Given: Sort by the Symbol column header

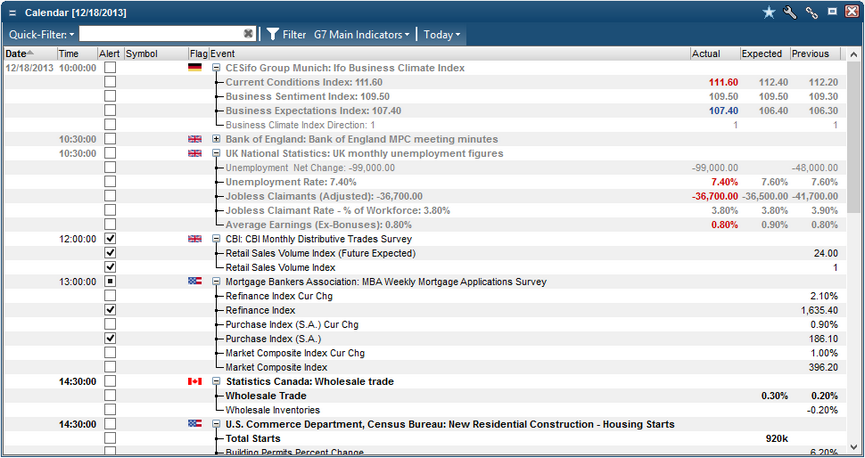Looking at the screenshot, I should click(156, 54).
